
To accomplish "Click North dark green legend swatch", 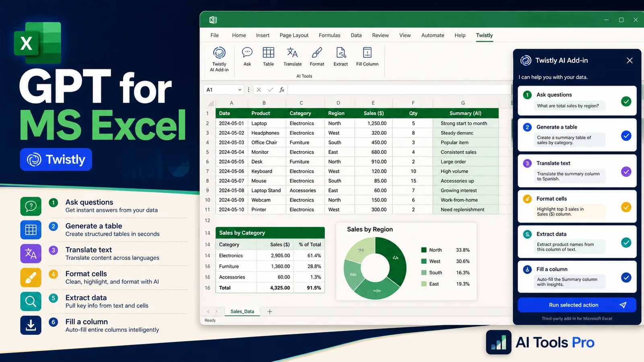I will [x=424, y=250].
